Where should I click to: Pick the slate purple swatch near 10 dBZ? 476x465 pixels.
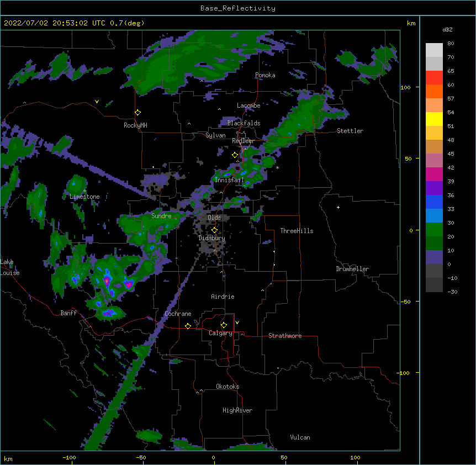click(x=434, y=257)
